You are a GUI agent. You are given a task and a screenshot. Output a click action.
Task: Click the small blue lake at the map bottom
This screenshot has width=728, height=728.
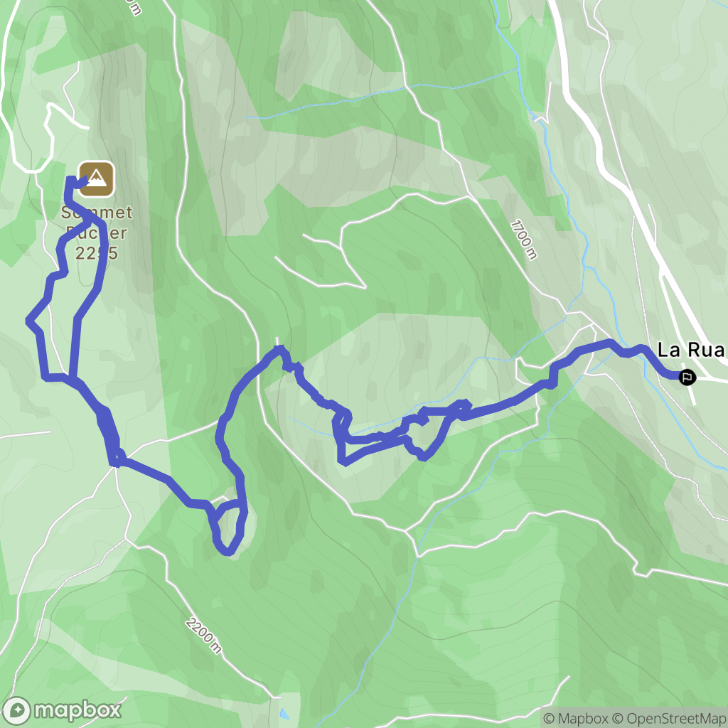tap(283, 714)
